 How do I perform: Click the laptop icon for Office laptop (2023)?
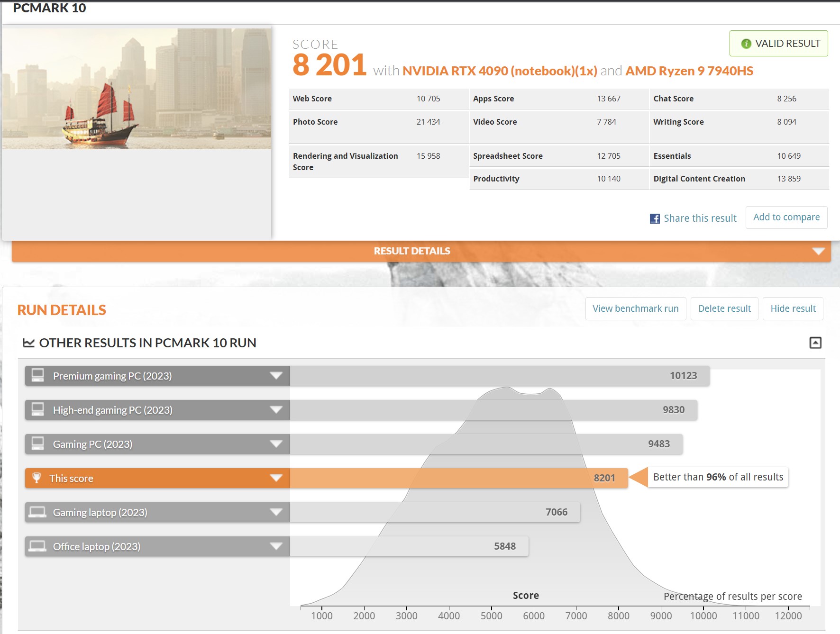tap(37, 546)
